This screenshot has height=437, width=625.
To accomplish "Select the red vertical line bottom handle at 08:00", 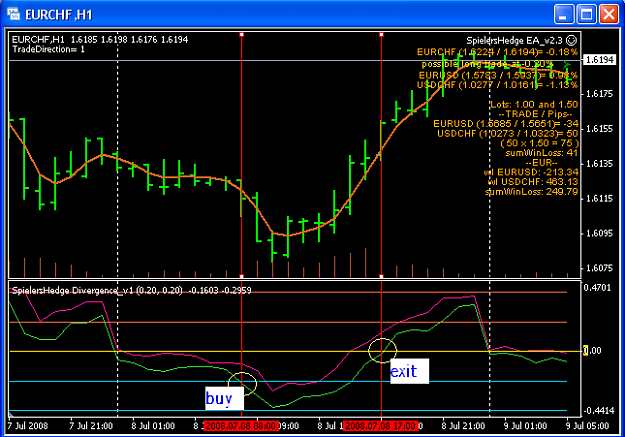I will point(242,276).
